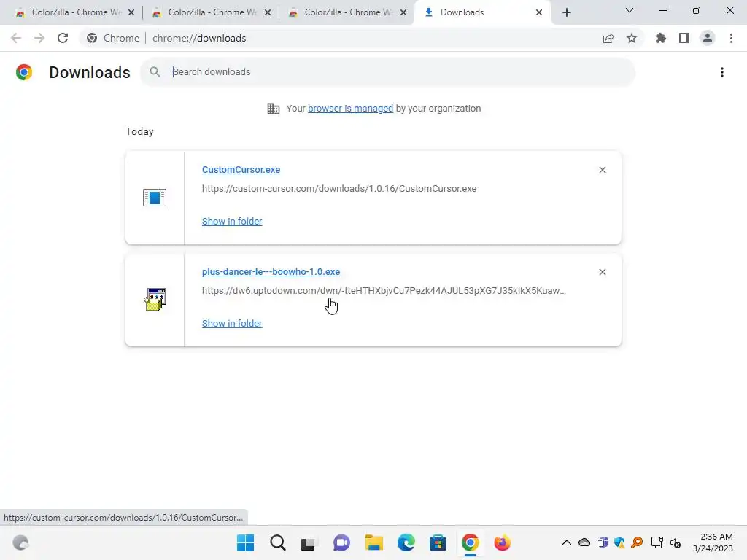Open the Widgets weather icon on the taskbar
The width and height of the screenshot is (747, 560).
[20, 542]
